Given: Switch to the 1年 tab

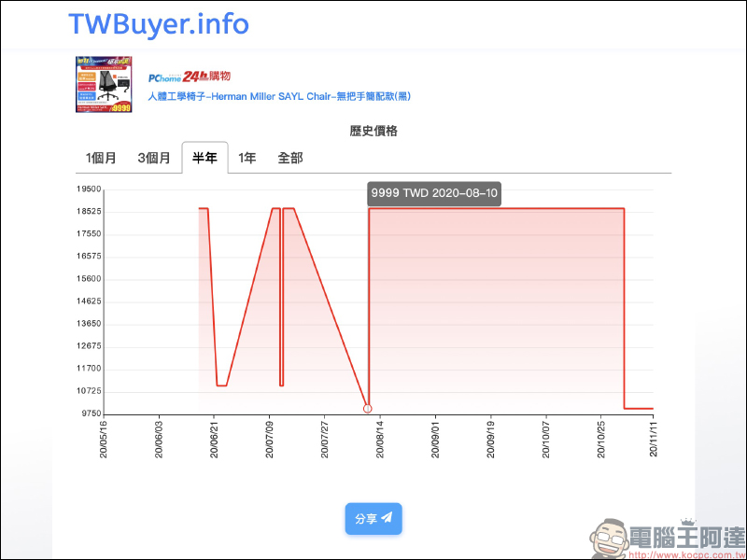Looking at the screenshot, I should [247, 158].
